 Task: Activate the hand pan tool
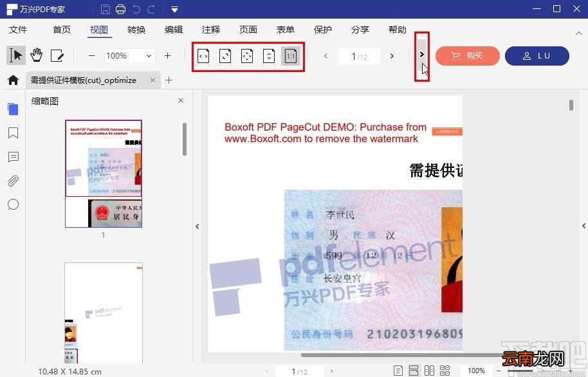(x=37, y=55)
